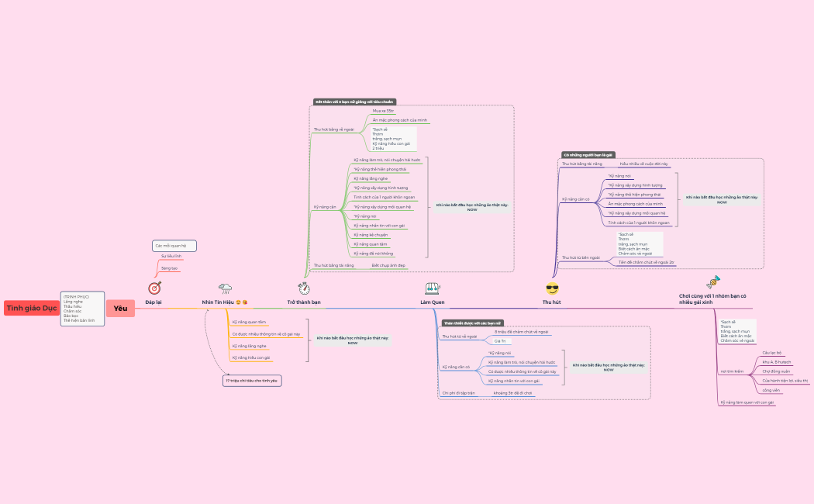This screenshot has height=504, width=814.
Task: Select the Kỹ năng kể chuyện node
Action: [371, 235]
